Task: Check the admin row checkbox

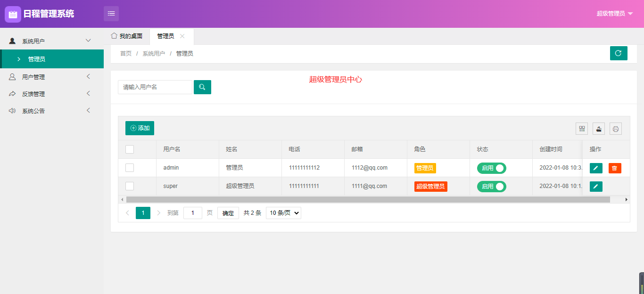Action: point(130,168)
